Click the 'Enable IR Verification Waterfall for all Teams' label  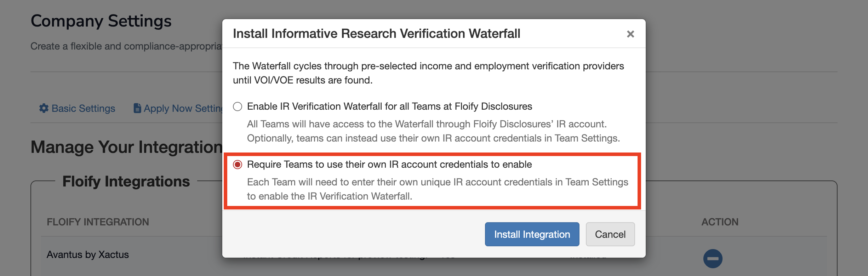click(x=389, y=107)
